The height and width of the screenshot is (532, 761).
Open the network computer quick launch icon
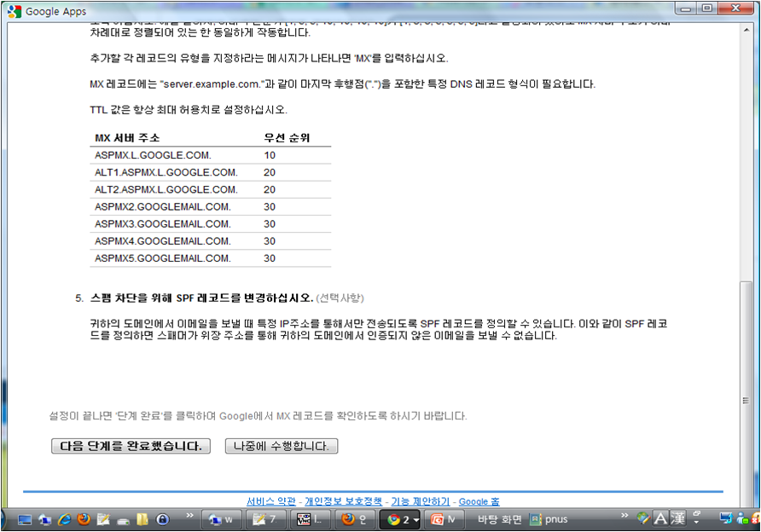tap(44, 520)
